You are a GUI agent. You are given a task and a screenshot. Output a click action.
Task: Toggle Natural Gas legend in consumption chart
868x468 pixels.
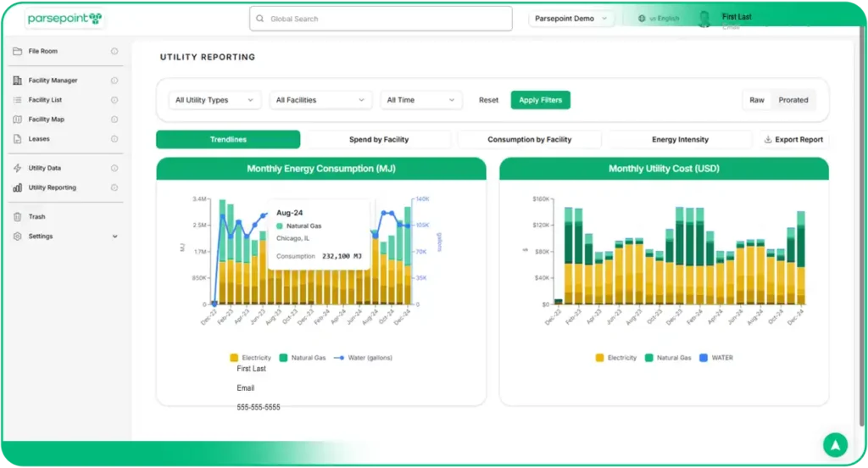point(303,358)
